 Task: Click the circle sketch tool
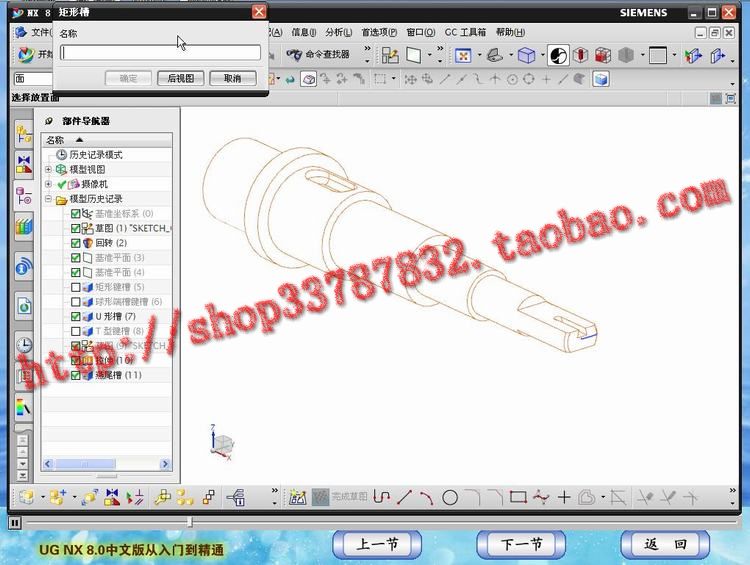coord(450,498)
